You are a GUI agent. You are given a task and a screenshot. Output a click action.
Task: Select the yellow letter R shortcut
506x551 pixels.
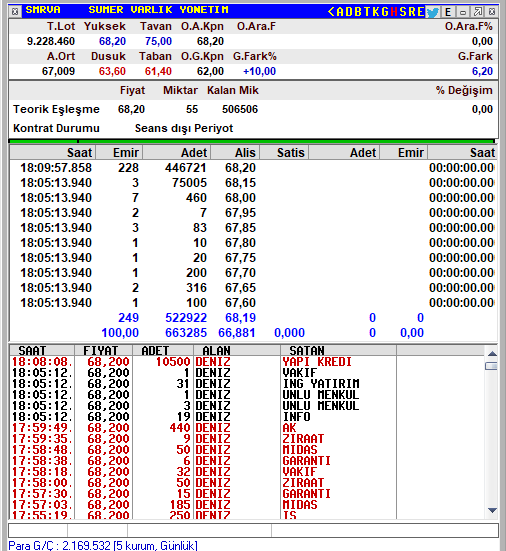click(x=411, y=12)
